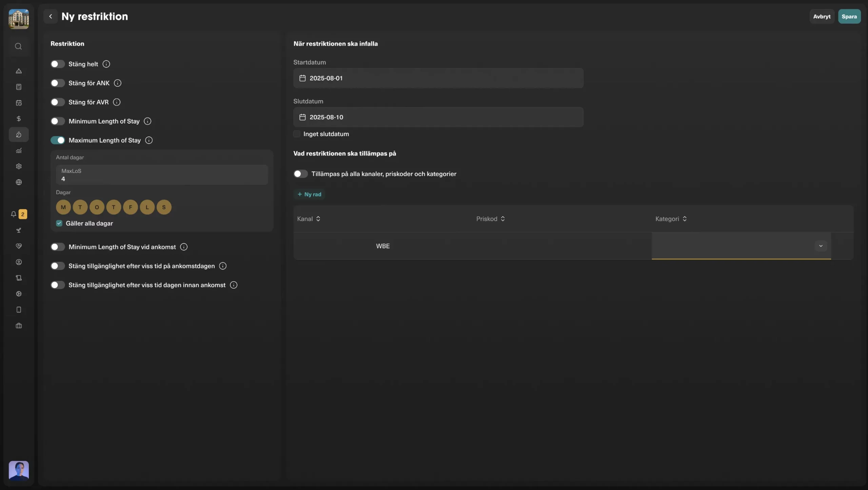Select the highlighted restrictions clock icon
This screenshot has width=868, height=490.
pos(19,134)
